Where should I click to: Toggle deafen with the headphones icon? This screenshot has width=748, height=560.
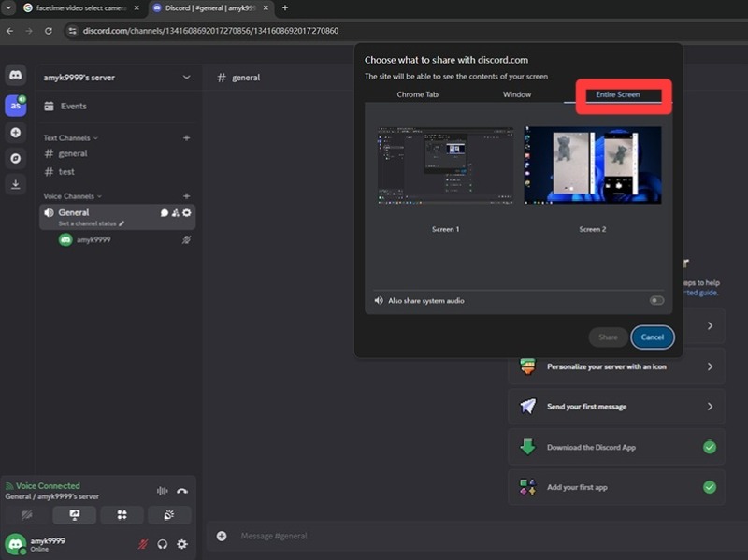163,543
